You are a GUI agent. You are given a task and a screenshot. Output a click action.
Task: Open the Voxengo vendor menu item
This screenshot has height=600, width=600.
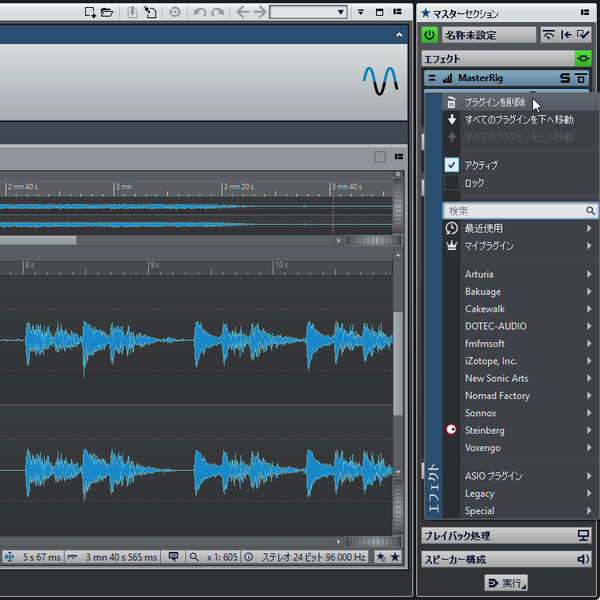521,448
